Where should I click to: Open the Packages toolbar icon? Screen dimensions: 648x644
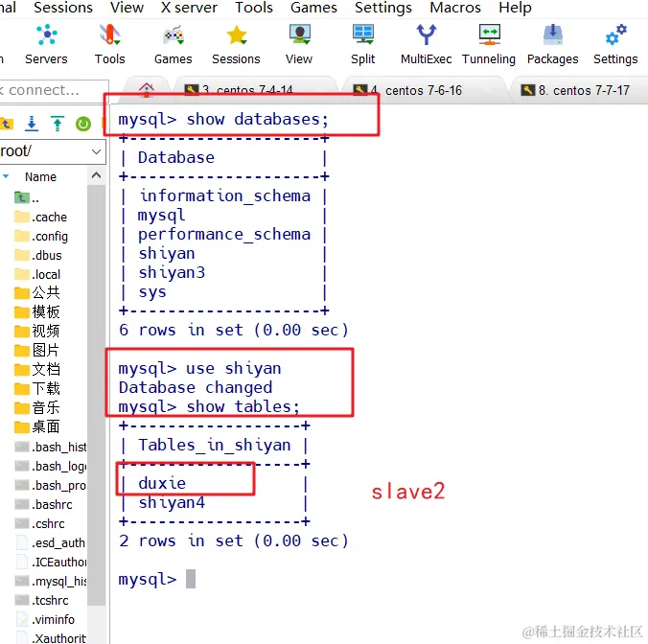[x=552, y=45]
